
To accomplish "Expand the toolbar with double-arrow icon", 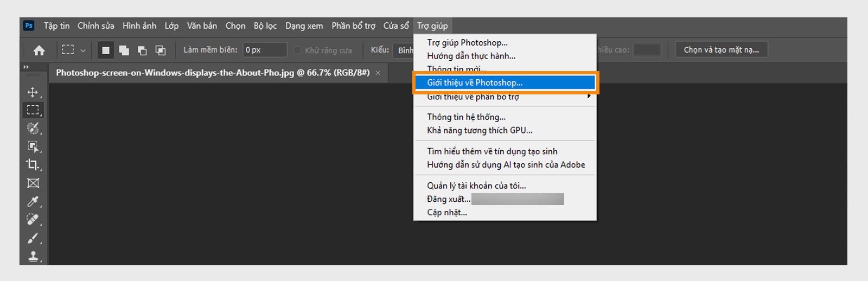I will pyautogui.click(x=25, y=67).
